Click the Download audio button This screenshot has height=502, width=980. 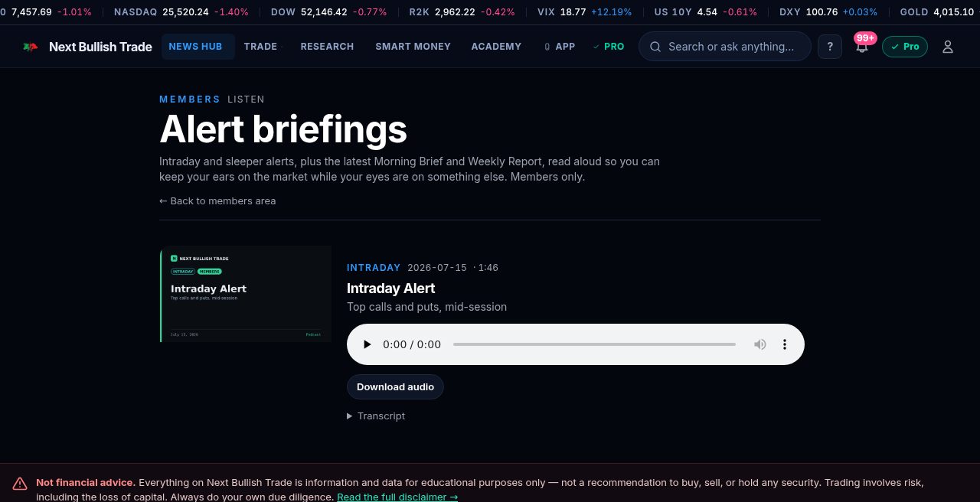pyautogui.click(x=395, y=386)
